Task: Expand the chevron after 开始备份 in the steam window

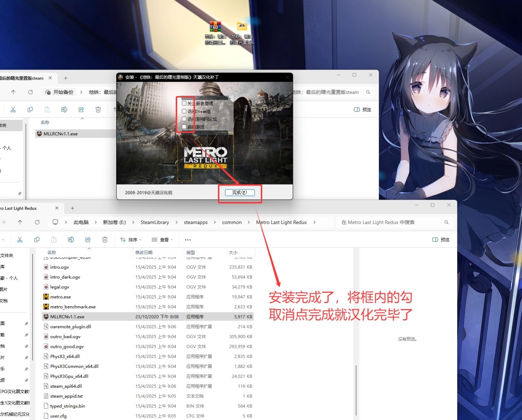Action: 81,92
